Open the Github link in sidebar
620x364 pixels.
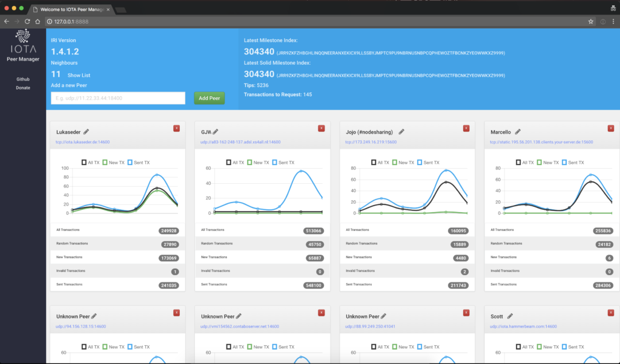pyautogui.click(x=23, y=79)
